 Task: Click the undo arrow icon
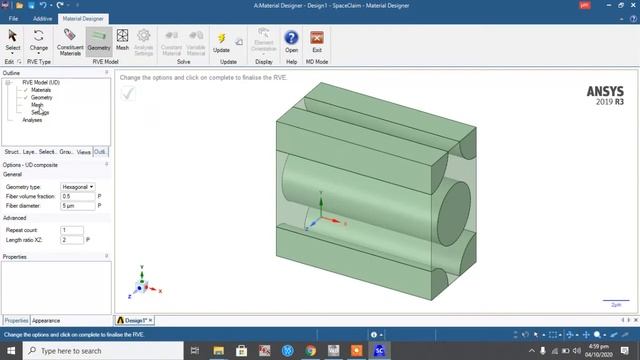(43, 5)
